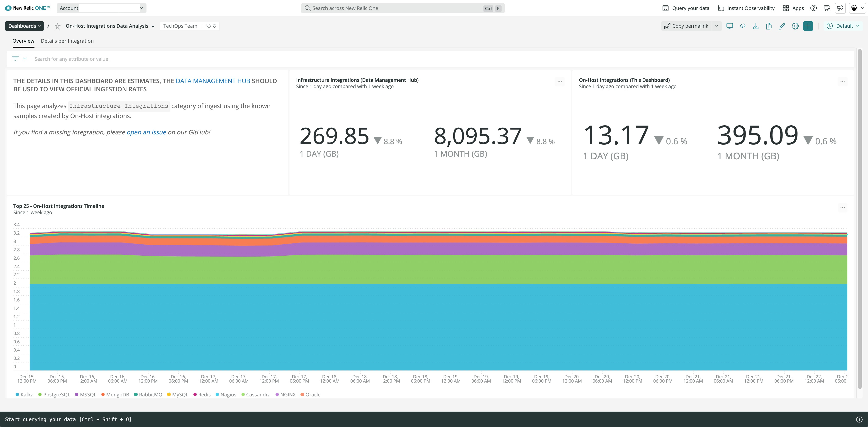The image size is (868, 427).
Task: Edit the dashboard with the pencil icon
Action: point(782,26)
